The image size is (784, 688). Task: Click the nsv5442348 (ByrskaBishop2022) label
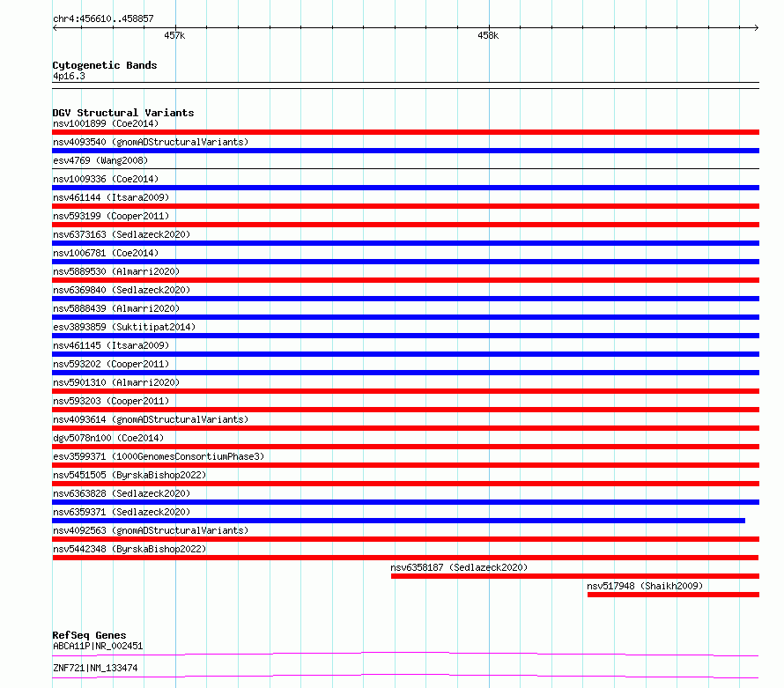[129, 549]
